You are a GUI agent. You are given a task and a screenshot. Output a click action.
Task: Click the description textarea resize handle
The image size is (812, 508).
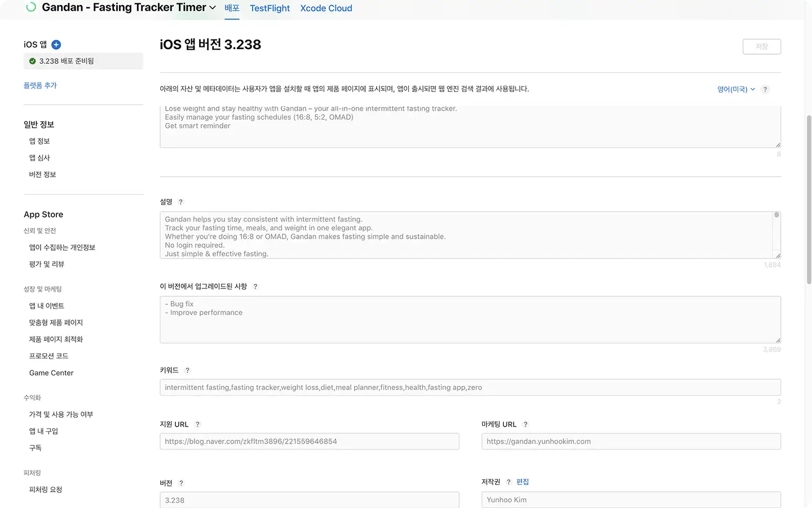click(778, 255)
